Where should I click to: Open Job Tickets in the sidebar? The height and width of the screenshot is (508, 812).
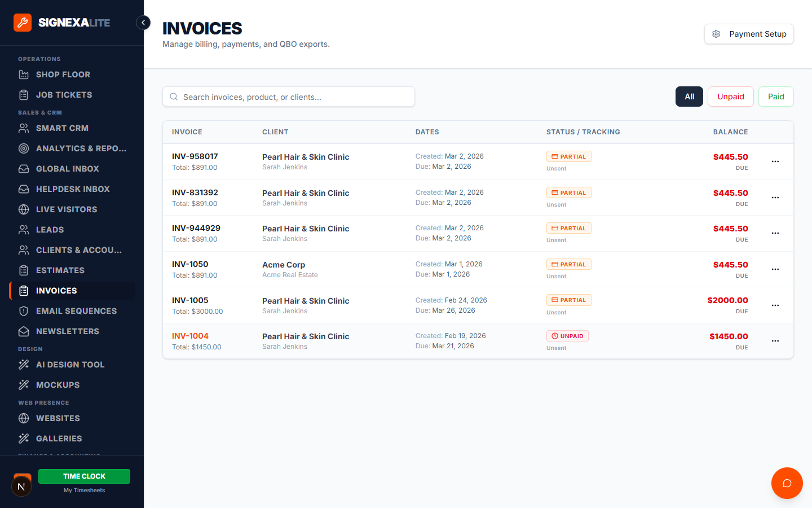(64, 95)
